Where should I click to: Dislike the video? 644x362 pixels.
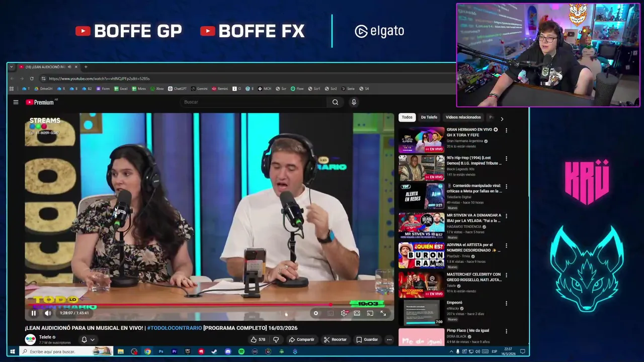276,339
